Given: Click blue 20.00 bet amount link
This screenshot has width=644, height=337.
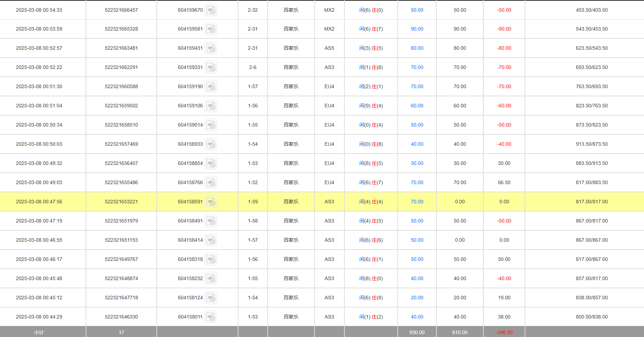Looking at the screenshot, I should click(417, 298).
